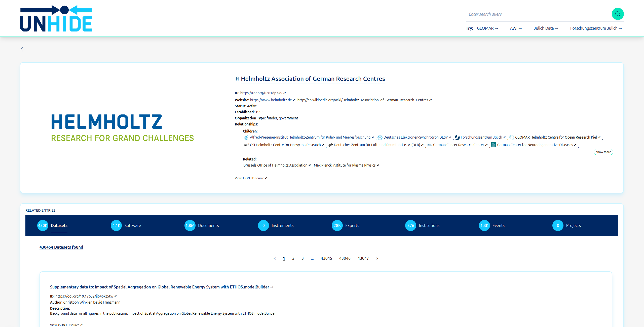
Task: Open the Deutsches Elektronen-Synchrotron DESY logo icon
Action: click(x=380, y=137)
